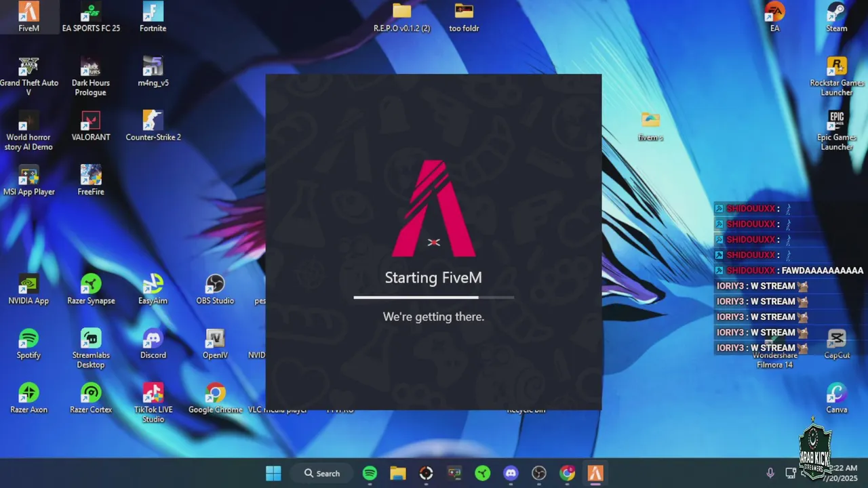Launch Steam desktop shortcut
The width and height of the screenshot is (868, 488).
836,17
